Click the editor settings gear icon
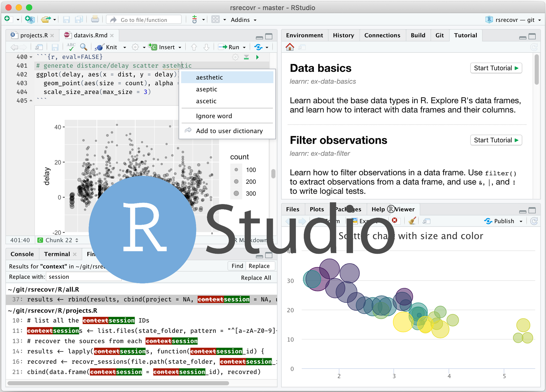 click(x=135, y=47)
